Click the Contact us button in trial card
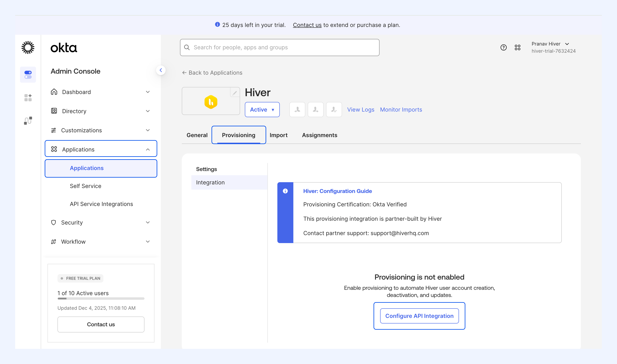This screenshot has height=364, width=617. (101, 324)
